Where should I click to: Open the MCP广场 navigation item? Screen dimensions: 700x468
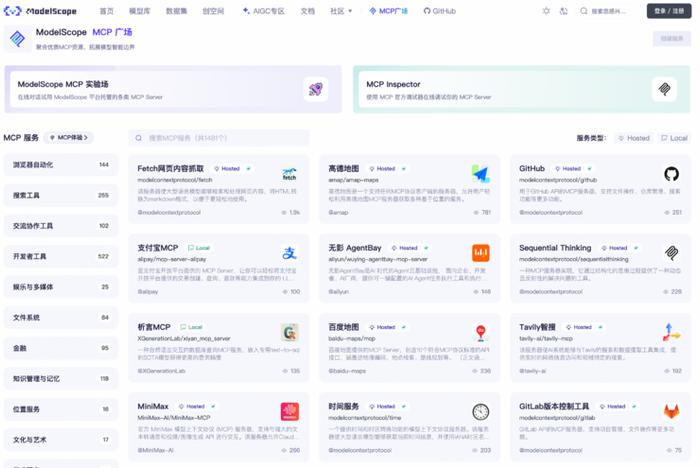(388, 11)
